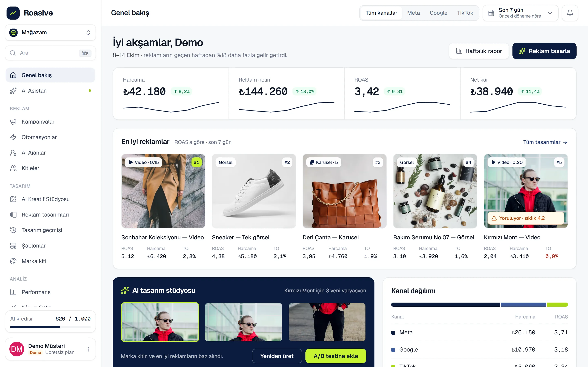
Task: Click the Ara search field
Action: [50, 53]
